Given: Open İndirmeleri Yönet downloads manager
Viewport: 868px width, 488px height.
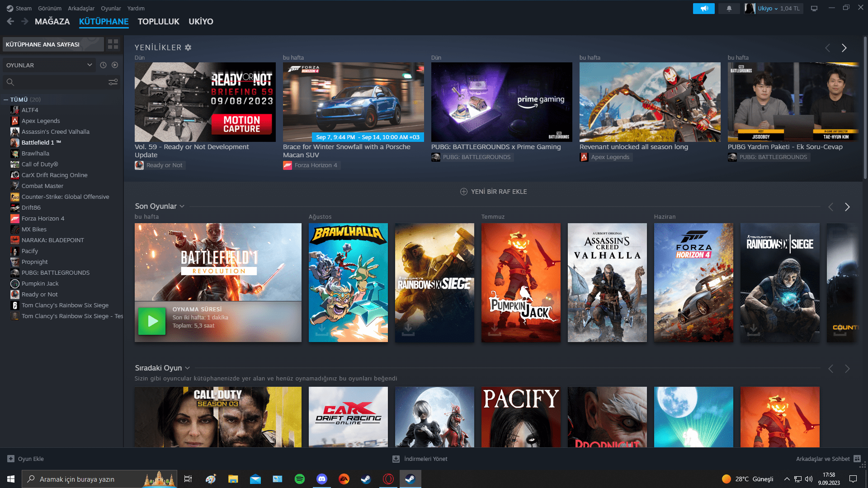Looking at the screenshot, I should click(420, 459).
